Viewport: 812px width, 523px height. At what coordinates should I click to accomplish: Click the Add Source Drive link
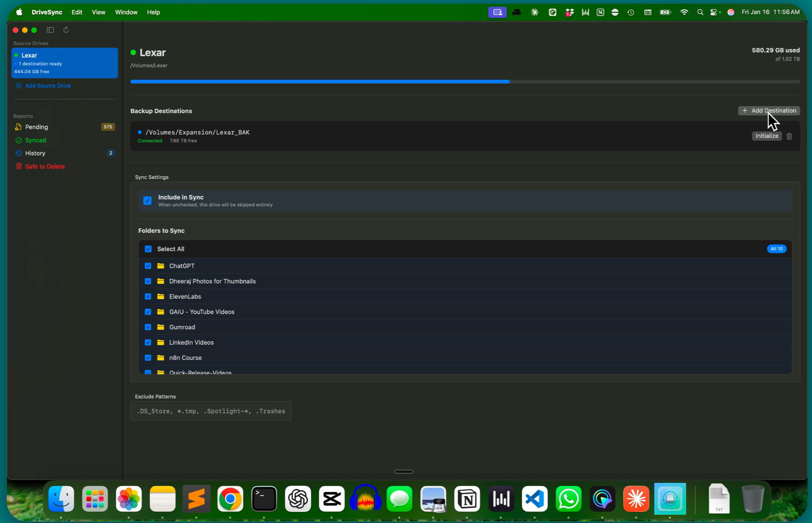tap(48, 86)
